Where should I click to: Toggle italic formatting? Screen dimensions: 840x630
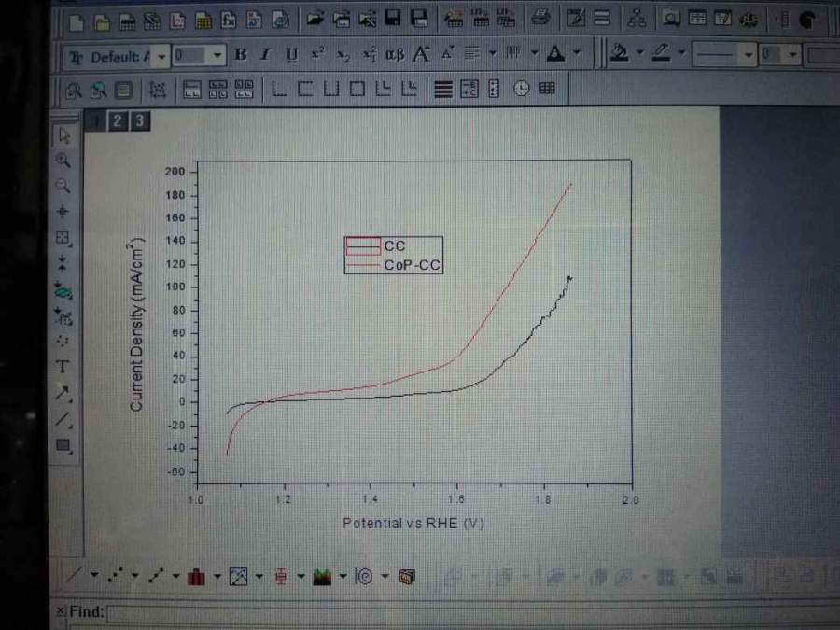point(265,55)
